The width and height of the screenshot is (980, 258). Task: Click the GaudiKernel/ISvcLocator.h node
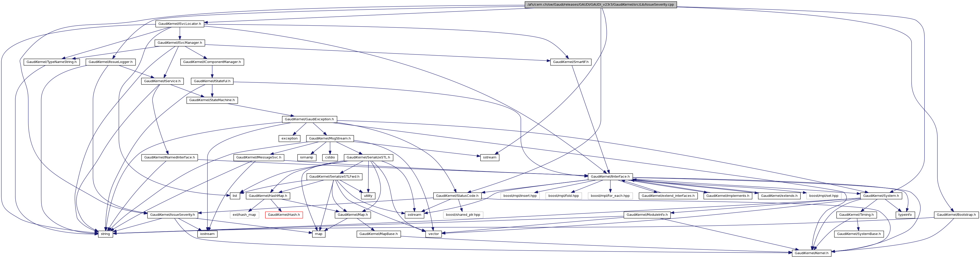point(180,24)
